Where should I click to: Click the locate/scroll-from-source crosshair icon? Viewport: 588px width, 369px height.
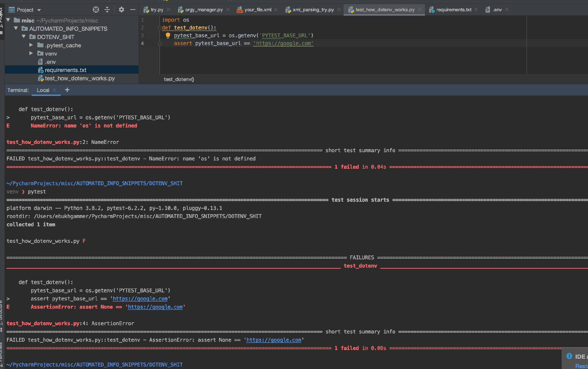pos(96,10)
